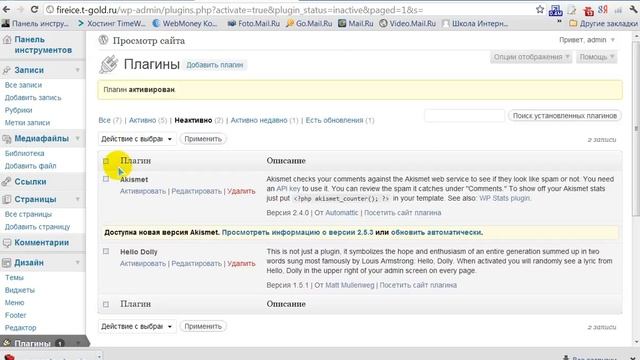Filter plugins by Активно

coord(142,120)
